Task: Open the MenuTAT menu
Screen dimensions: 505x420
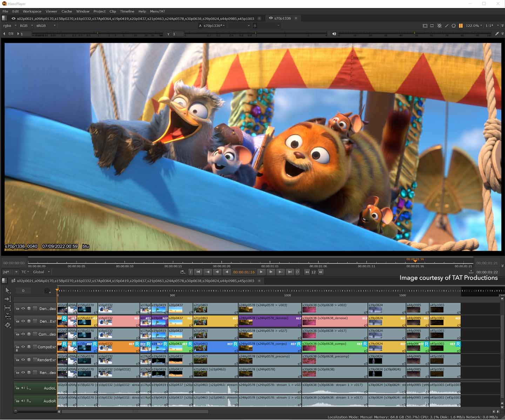Action: [x=157, y=11]
